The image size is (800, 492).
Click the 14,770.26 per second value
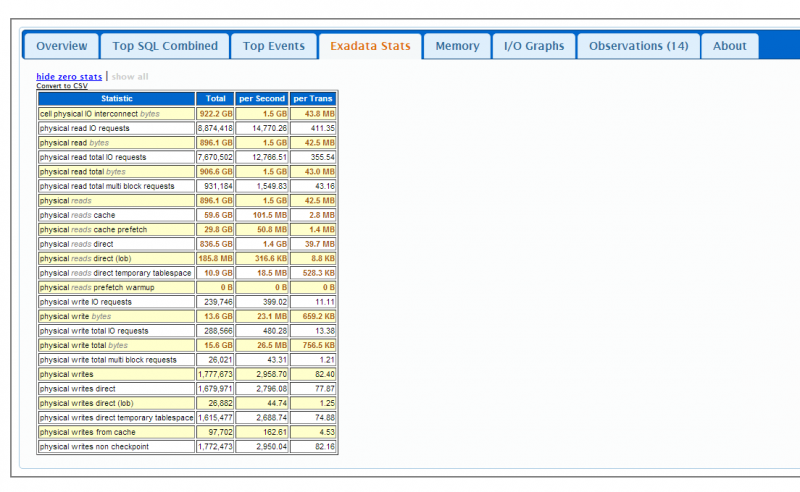[269, 128]
